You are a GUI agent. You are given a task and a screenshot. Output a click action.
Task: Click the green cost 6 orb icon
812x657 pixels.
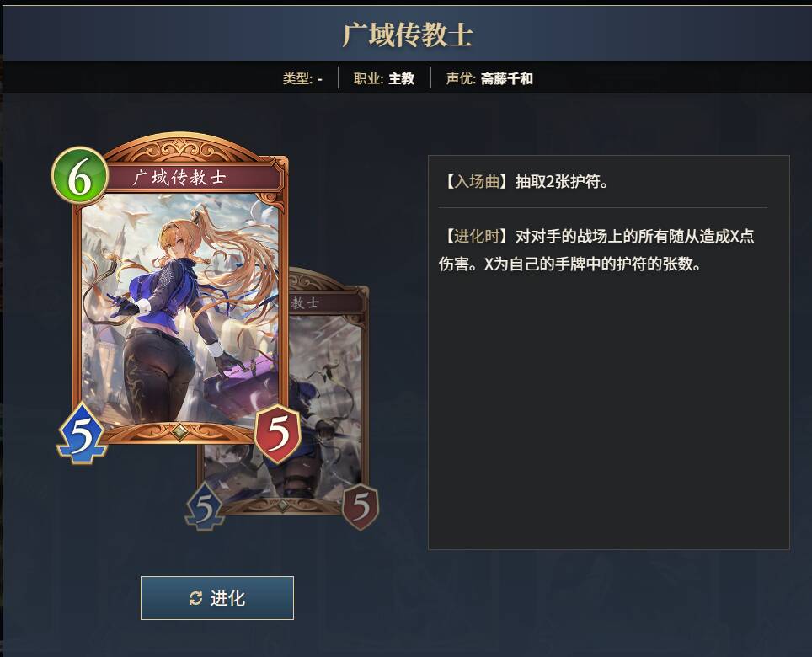pyautogui.click(x=80, y=176)
